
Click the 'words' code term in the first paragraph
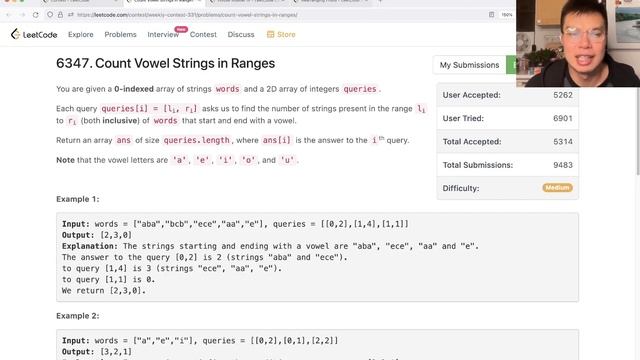pyautogui.click(x=227, y=89)
